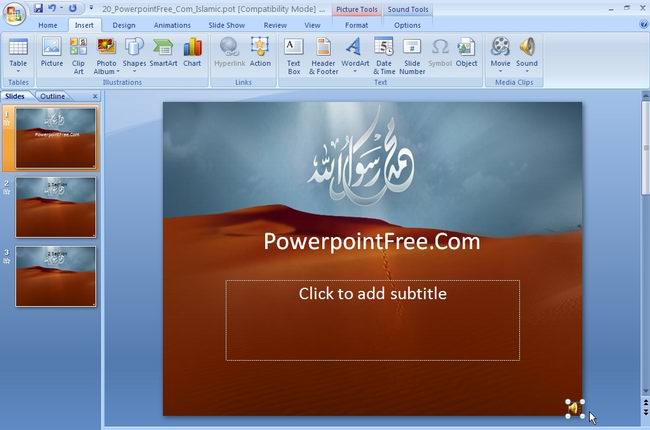
Task: Open Header & Footer dialog
Action: point(323,56)
